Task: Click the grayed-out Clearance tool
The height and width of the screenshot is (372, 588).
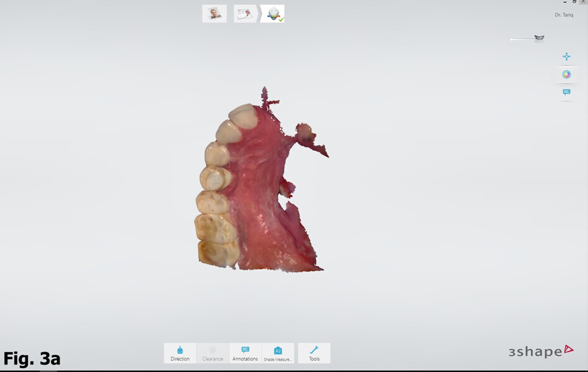Action: [212, 353]
